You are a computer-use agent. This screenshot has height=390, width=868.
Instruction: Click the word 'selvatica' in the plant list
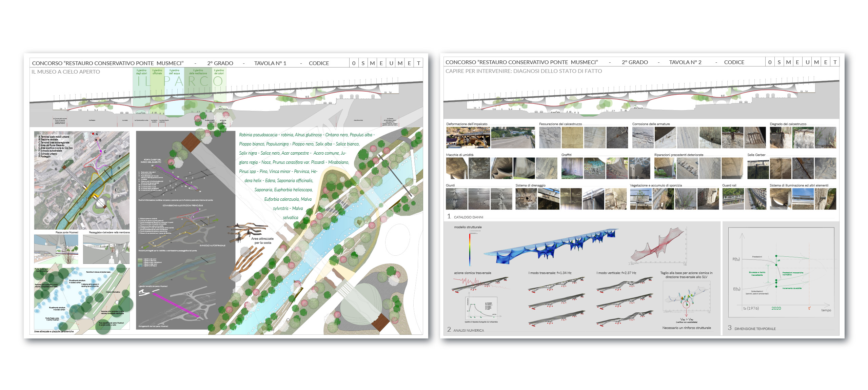coord(291,217)
